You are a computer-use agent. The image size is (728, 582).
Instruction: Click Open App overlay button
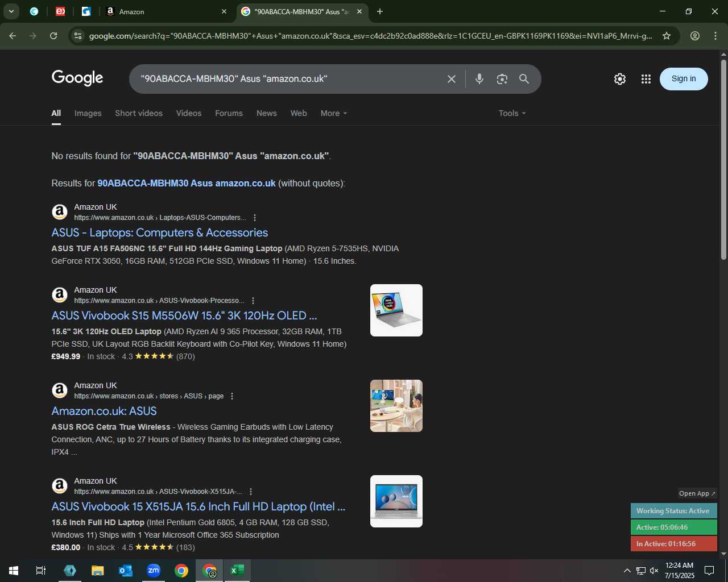click(697, 493)
